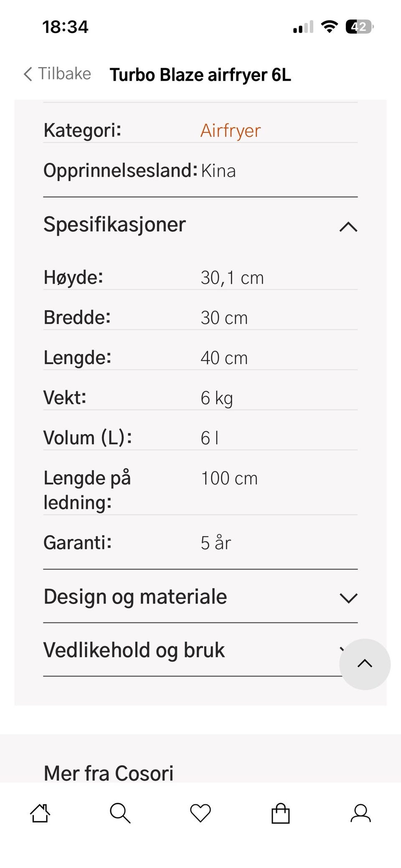Open the user profile icon
The height and width of the screenshot is (868, 401).
coord(361,813)
